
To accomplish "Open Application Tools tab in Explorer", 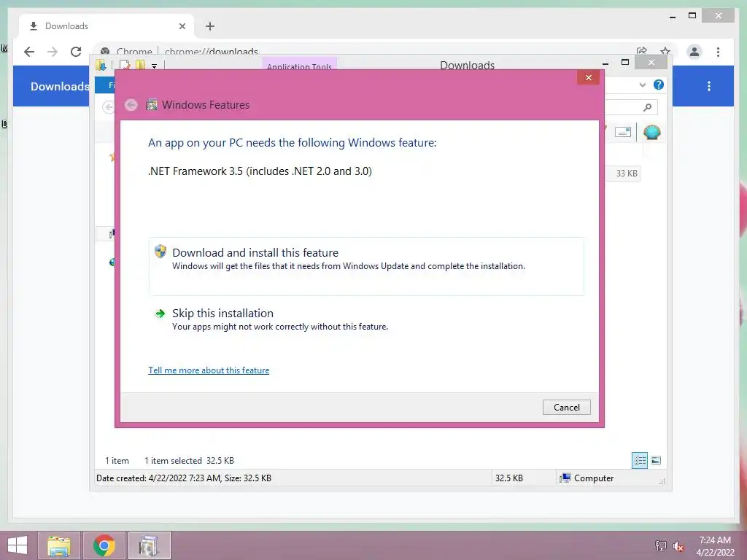I will pyautogui.click(x=299, y=66).
